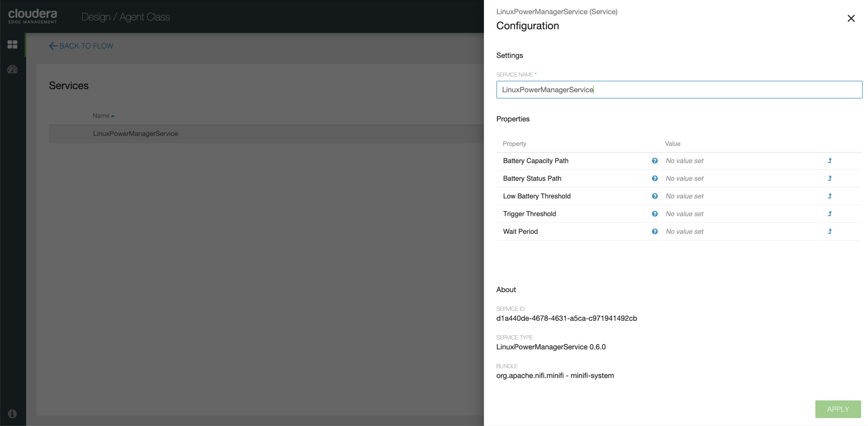Click the arrow icon for Trigger Threshold
Image resolution: width=868 pixels, height=426 pixels.
click(830, 214)
